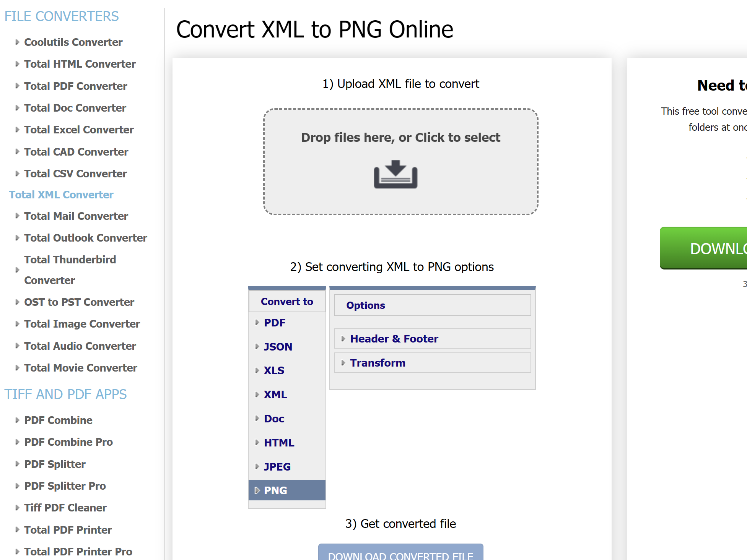
Task: Expand the Header & Footer options section
Action: click(x=432, y=339)
